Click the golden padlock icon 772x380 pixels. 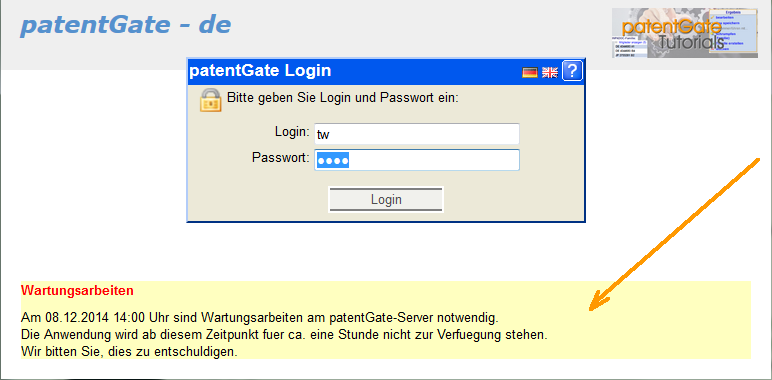click(x=211, y=100)
